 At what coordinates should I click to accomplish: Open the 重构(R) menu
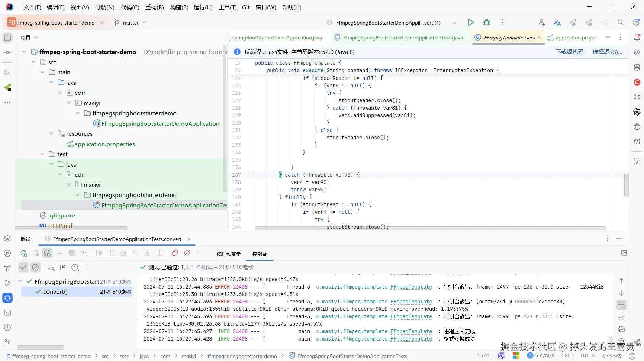(154, 7)
